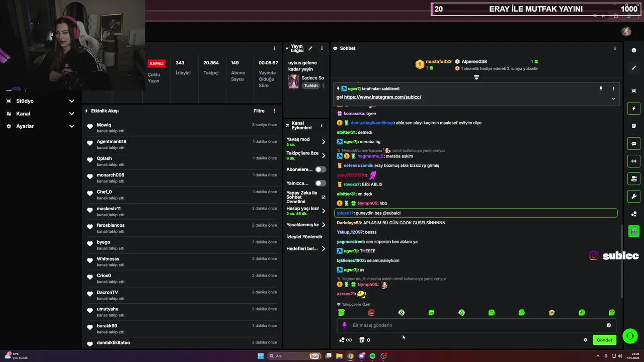Toggle the broadcast signal panel icon in right sidebar
This screenshot has width=644, height=362.
pos(634,161)
